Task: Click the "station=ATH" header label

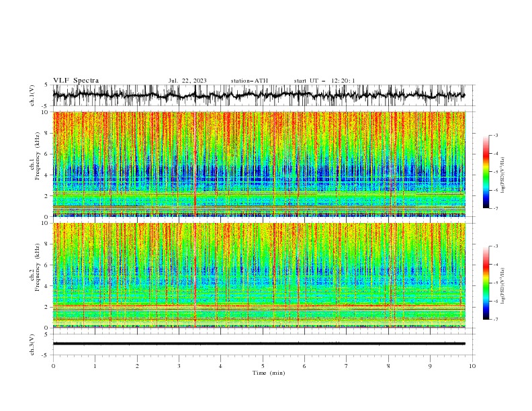Action: [x=249, y=81]
